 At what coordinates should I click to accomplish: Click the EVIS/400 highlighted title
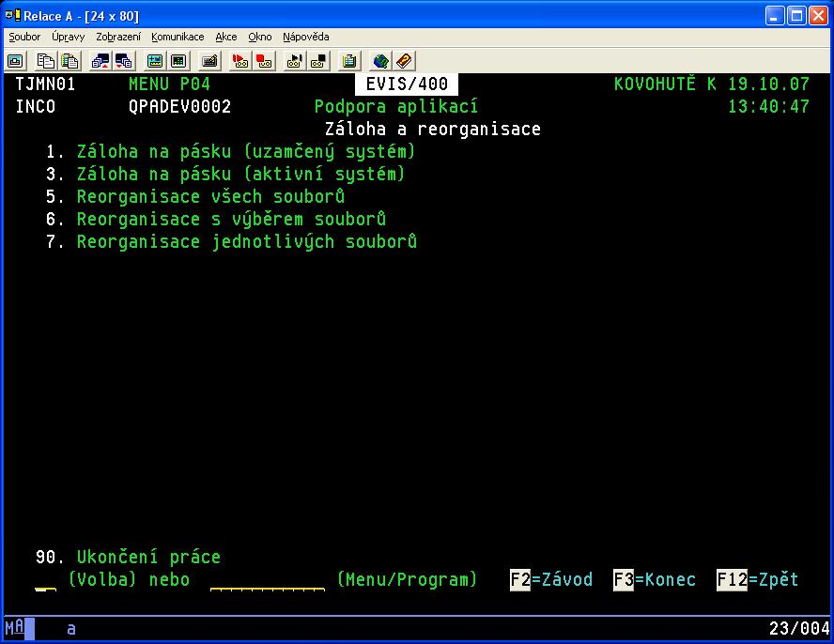click(407, 84)
